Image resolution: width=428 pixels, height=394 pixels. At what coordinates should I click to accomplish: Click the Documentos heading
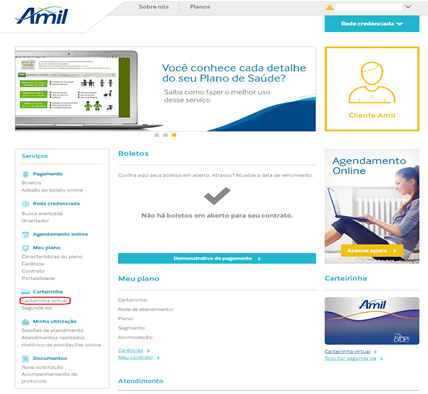click(x=50, y=358)
